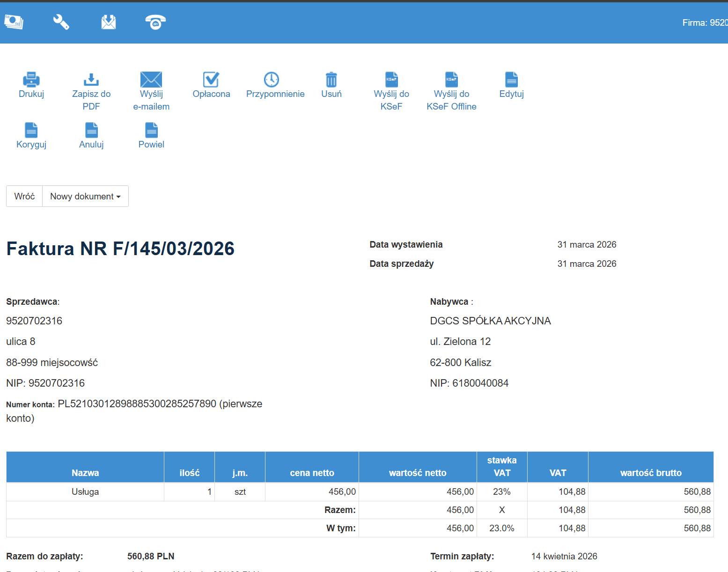Open invoice editor via Edytuj
The image size is (728, 572).
tap(511, 80)
